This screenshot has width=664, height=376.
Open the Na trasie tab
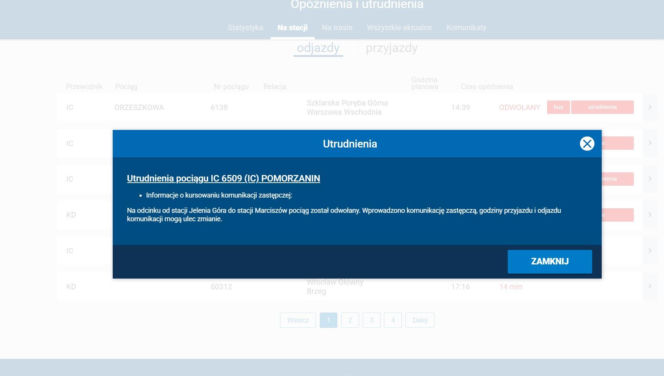[x=337, y=28]
